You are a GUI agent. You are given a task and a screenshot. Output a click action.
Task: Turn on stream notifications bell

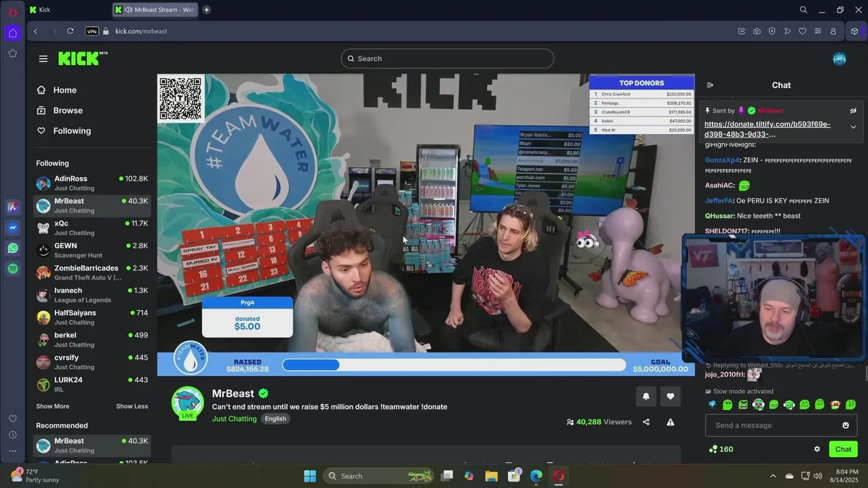pyautogui.click(x=646, y=396)
